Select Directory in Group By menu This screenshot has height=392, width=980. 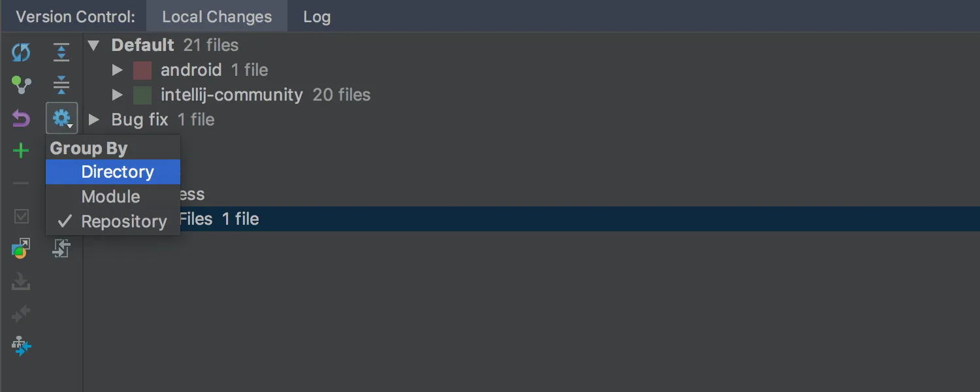[118, 172]
